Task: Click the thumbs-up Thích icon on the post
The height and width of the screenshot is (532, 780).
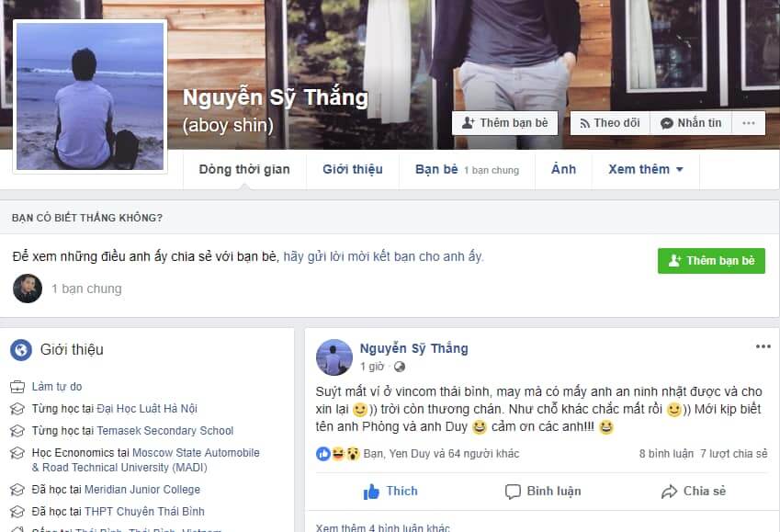Action: (x=371, y=492)
